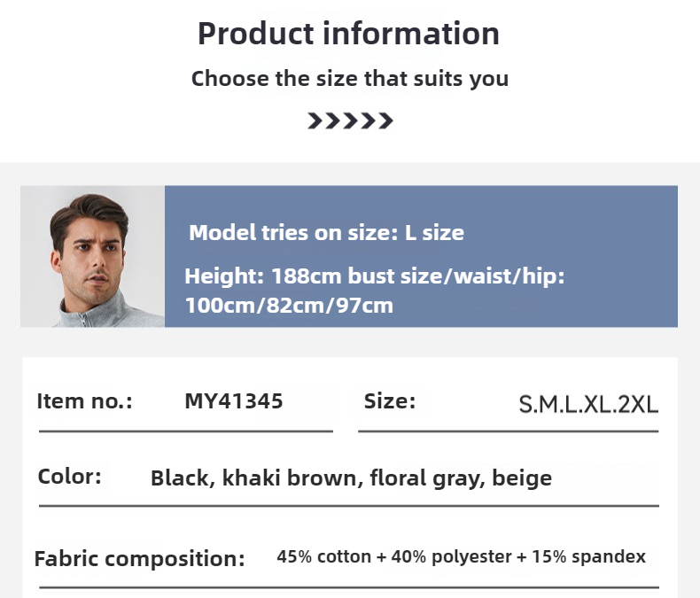Choose the "beige" color text

522,478
